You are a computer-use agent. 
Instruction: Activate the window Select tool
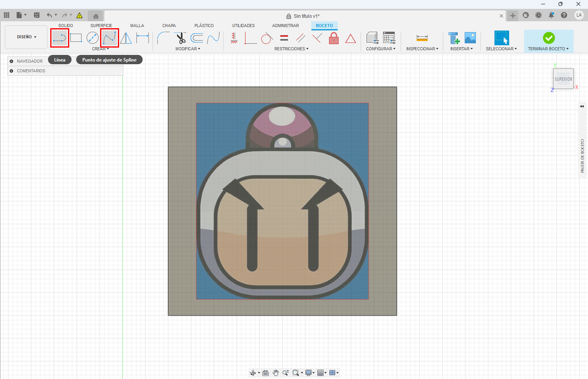(501, 38)
